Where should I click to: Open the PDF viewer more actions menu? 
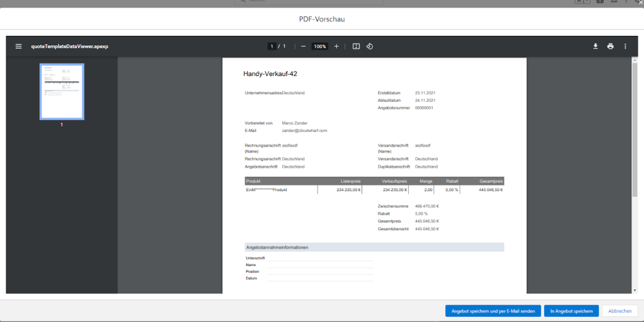click(625, 47)
